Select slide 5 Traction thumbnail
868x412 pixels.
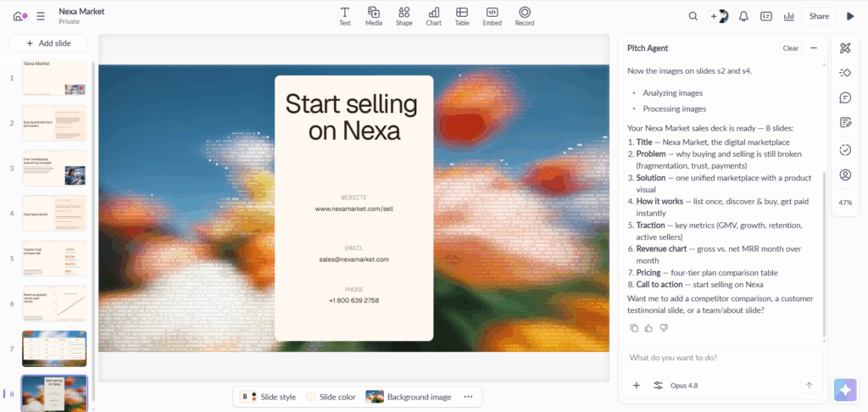(x=54, y=258)
